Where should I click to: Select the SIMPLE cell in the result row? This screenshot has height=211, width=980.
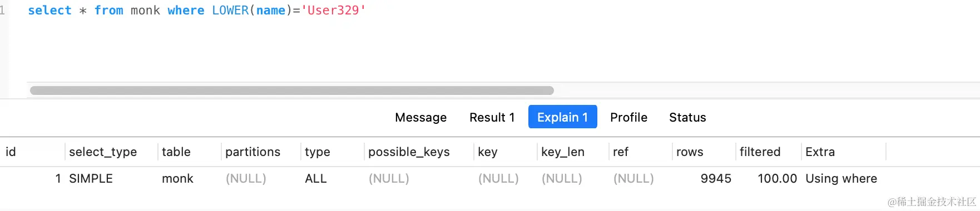[x=91, y=178]
